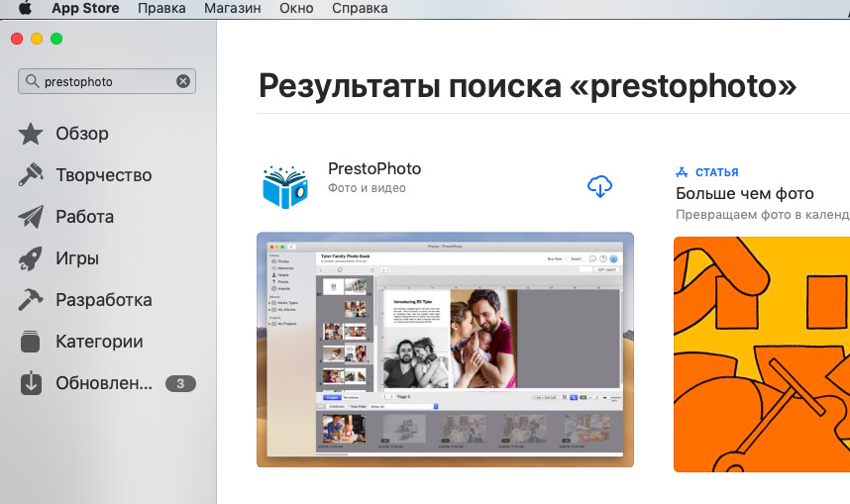Open the PrestoPhoto screenshot preview
The image size is (850, 504).
[x=445, y=350]
